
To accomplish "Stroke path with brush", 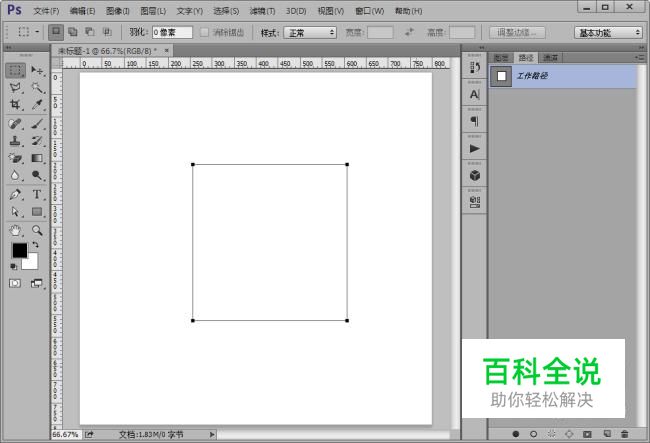I will pos(534,434).
